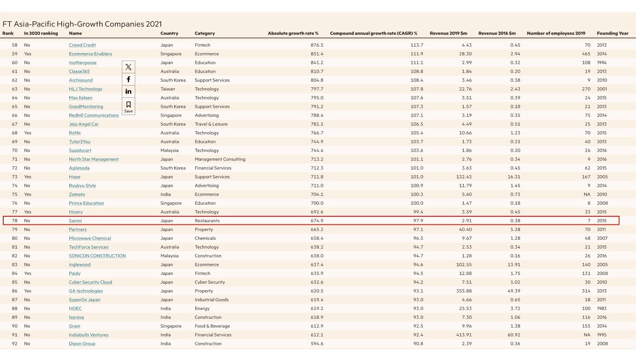Open the Zomato company link

click(77, 194)
